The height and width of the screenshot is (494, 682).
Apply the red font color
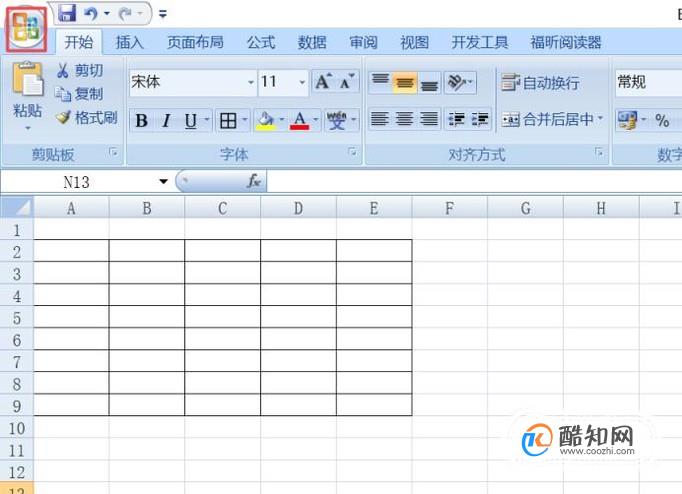tap(300, 120)
